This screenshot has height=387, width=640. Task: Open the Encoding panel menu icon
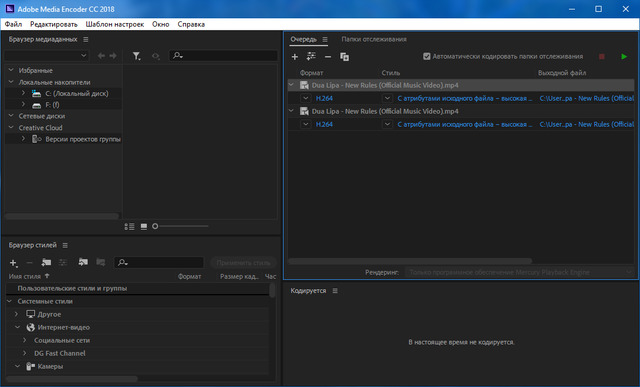[x=335, y=291]
